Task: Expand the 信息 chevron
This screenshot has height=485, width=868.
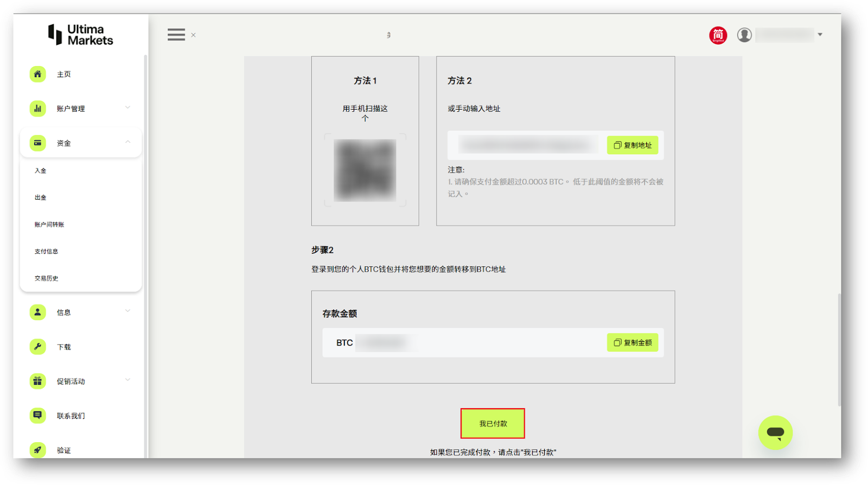Action: (x=128, y=311)
